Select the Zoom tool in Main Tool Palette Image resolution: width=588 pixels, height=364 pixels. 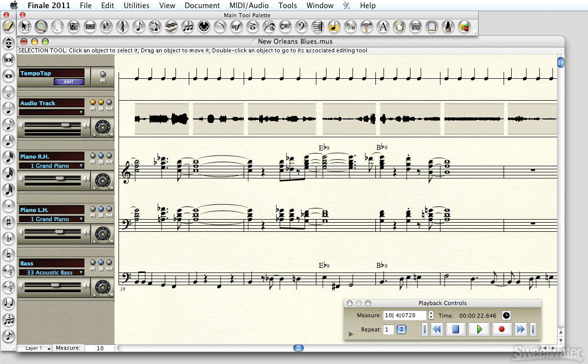pyautogui.click(x=41, y=26)
